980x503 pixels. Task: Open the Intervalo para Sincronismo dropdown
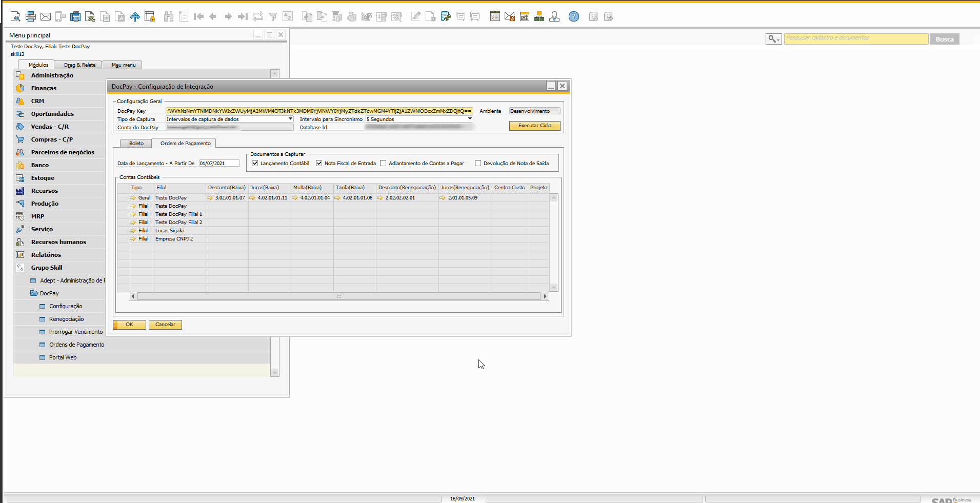[470, 119]
